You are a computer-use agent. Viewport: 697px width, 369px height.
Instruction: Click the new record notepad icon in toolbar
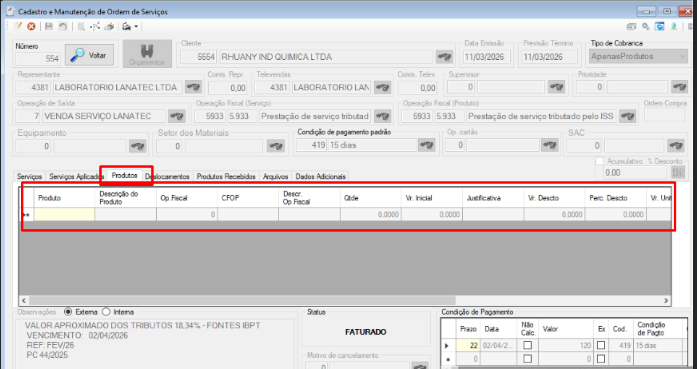18,27
